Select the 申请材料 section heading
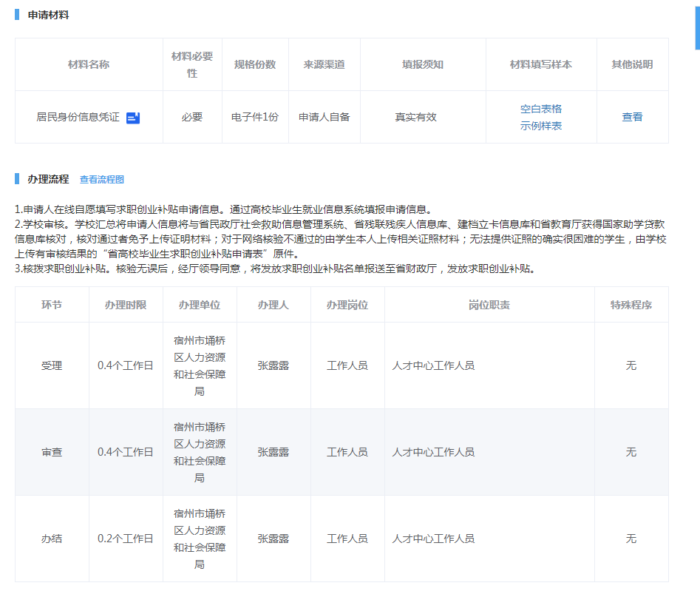 pyautogui.click(x=48, y=15)
